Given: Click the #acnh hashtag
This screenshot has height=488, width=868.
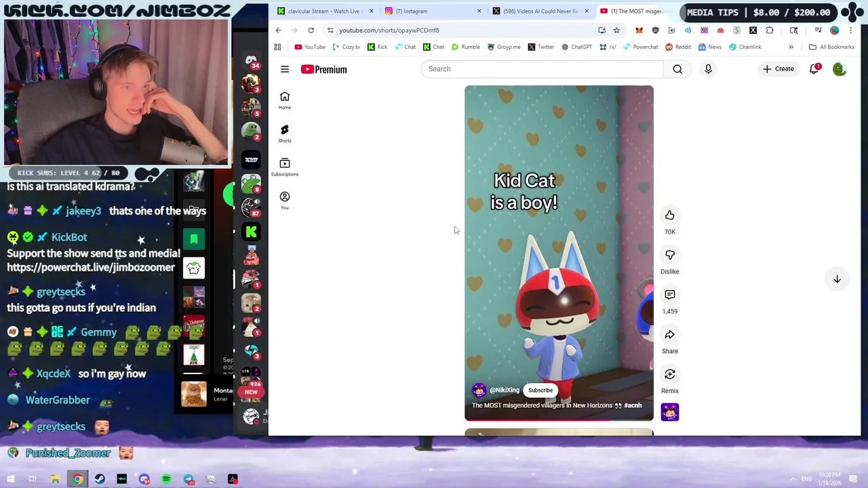Looking at the screenshot, I should point(633,405).
